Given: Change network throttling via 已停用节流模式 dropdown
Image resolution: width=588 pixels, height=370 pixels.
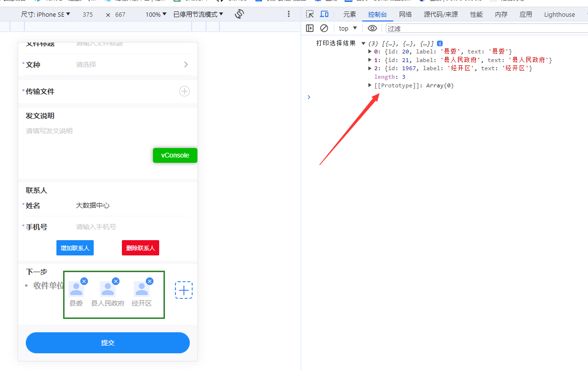Looking at the screenshot, I should [198, 14].
